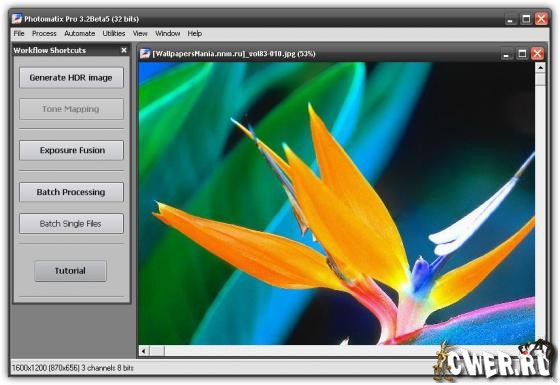Open the Process menu
The height and width of the screenshot is (385, 560).
(44, 34)
